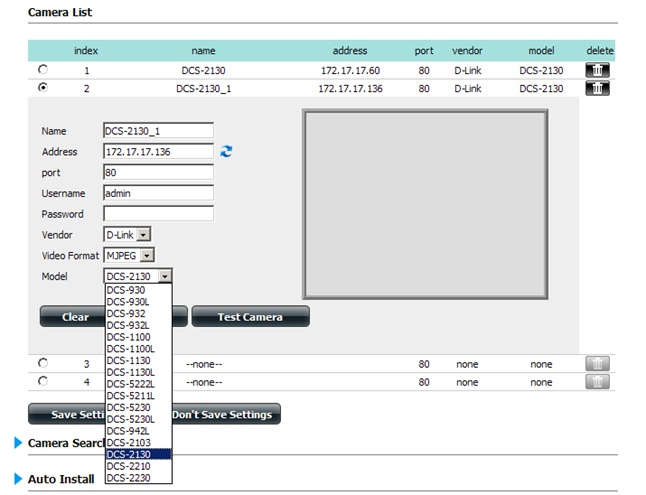Choose DCS-932L from model list

click(138, 325)
